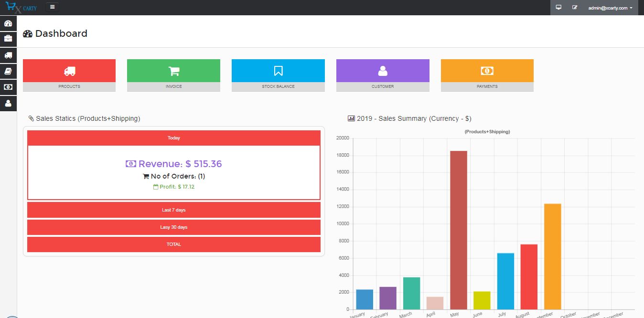Viewport: 644px width, 318px height.
Task: Toggle the hamburger sidebar menu button
Action: tap(53, 7)
